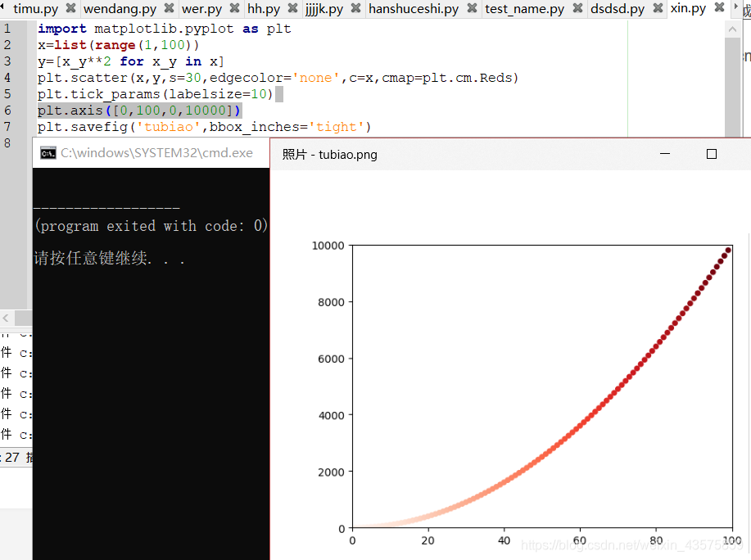Switch to the wer.py tab
This screenshot has width=751, height=560.
point(203,9)
